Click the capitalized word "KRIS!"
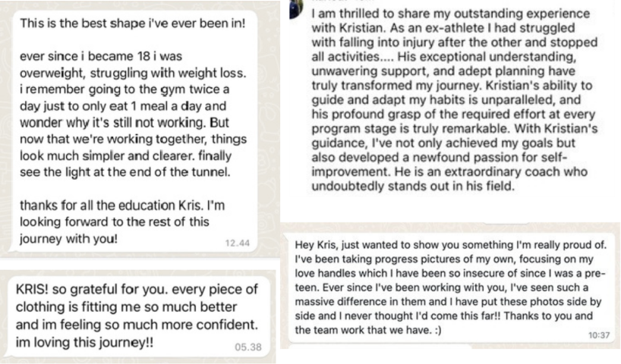Viewport: 621px width, 364px height. click(x=32, y=289)
